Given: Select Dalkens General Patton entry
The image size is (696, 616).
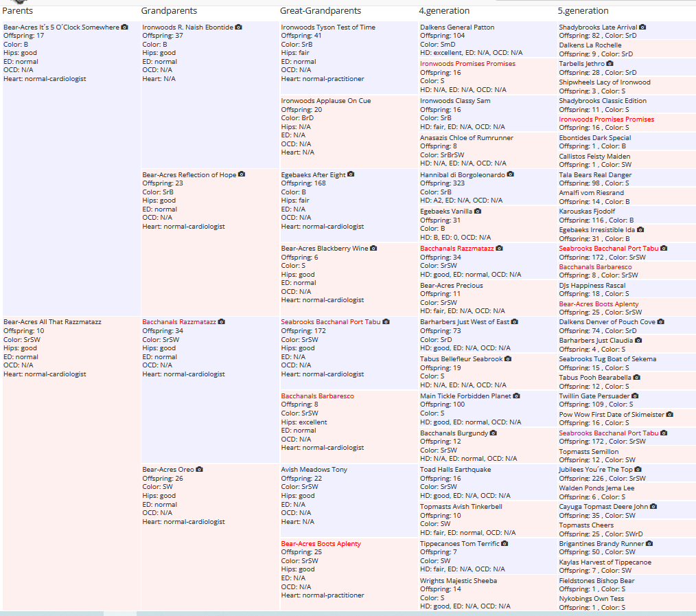Looking at the screenshot, I should (457, 27).
